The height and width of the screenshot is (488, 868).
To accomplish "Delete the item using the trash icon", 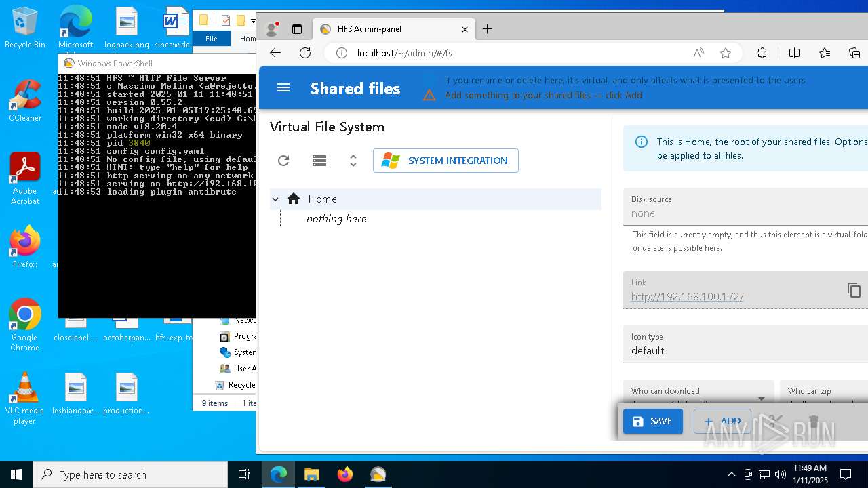I will 814,422.
